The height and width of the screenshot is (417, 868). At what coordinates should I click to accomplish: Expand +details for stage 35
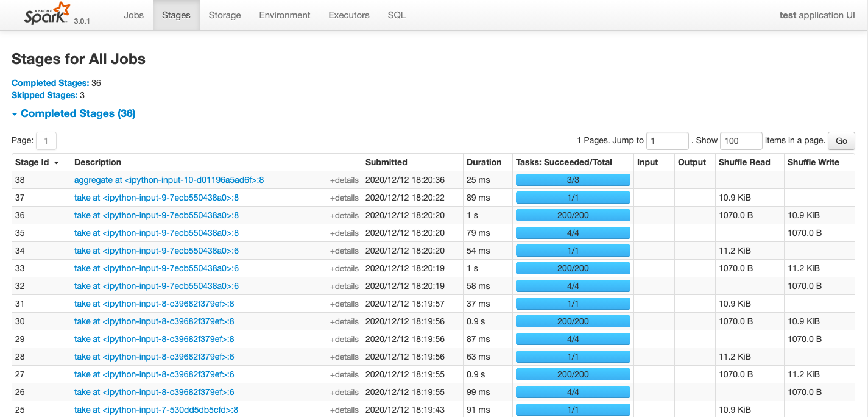pyautogui.click(x=344, y=233)
